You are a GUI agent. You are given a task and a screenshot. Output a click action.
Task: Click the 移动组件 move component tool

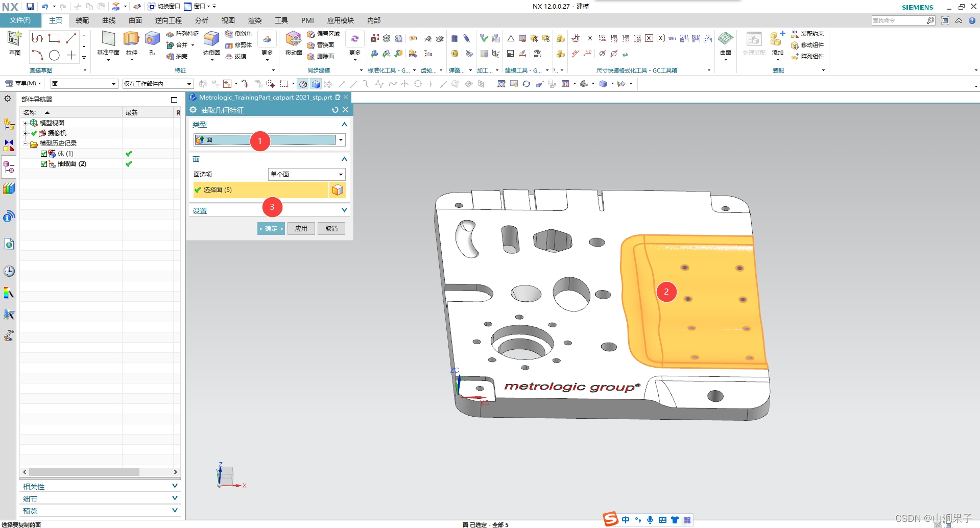807,45
